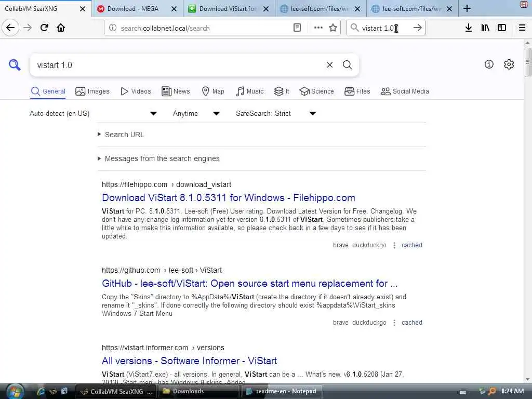
Task: Click the scrollbar down arrow
Action: click(527, 379)
